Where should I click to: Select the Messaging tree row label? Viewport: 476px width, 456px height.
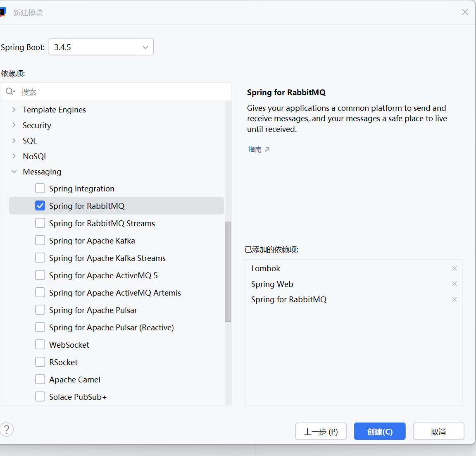tap(42, 172)
